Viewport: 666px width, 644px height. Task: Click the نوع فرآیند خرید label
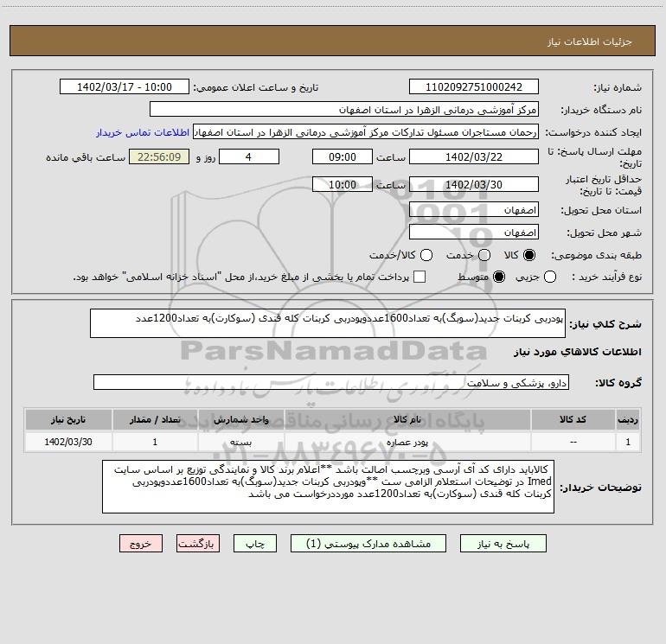(605, 277)
